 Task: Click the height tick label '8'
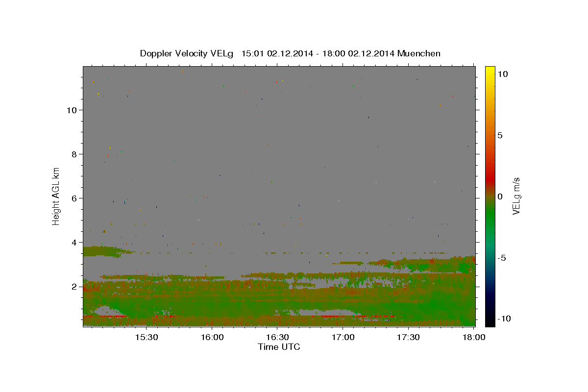74,154
